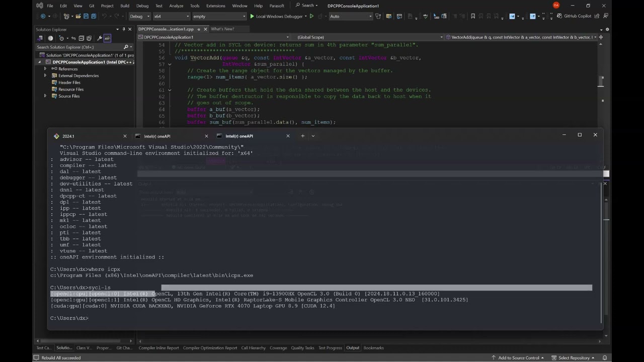Click Start Without Debugging outline play icon
The width and height of the screenshot is (644, 362).
tap(311, 16)
